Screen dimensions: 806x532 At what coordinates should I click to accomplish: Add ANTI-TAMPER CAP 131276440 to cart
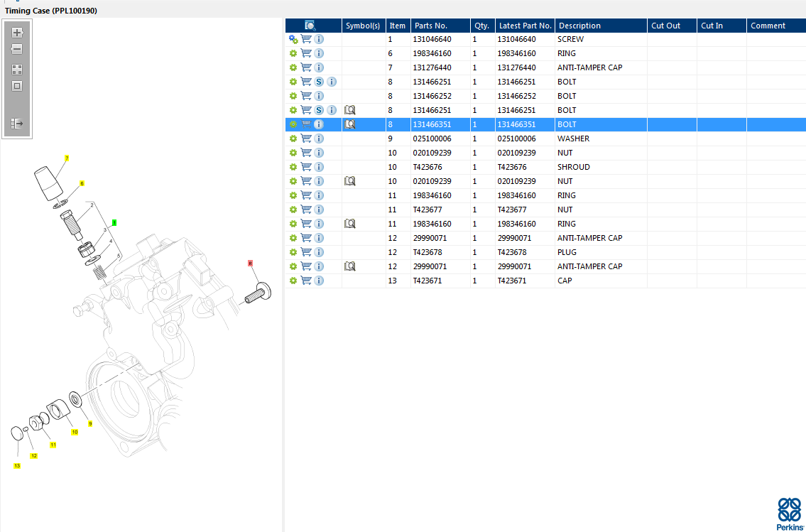point(306,67)
